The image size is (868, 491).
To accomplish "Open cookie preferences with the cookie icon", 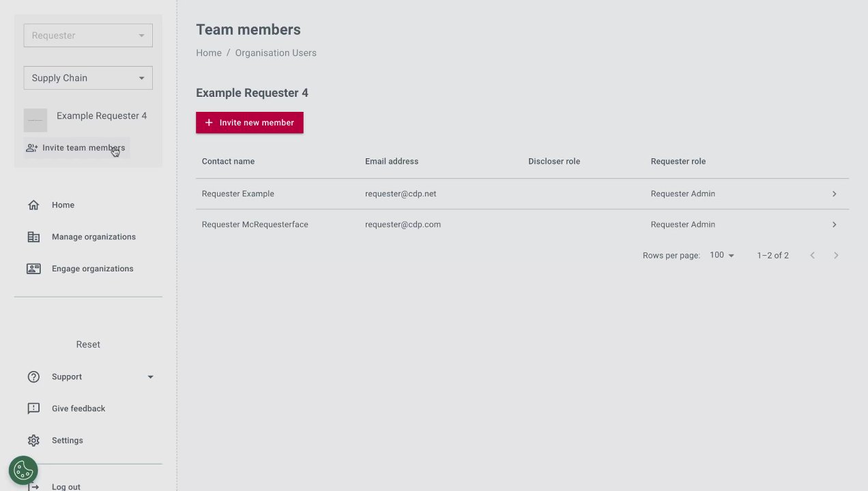I will point(23,471).
